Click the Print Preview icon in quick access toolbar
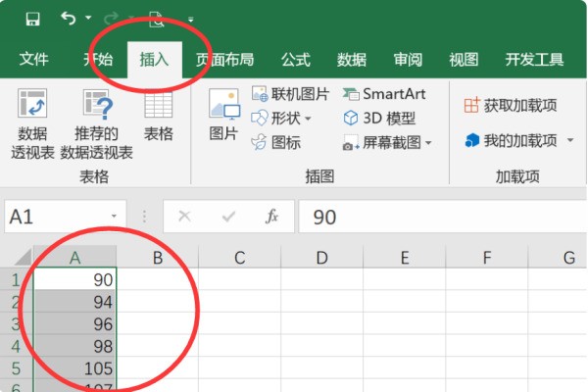 pos(157,19)
